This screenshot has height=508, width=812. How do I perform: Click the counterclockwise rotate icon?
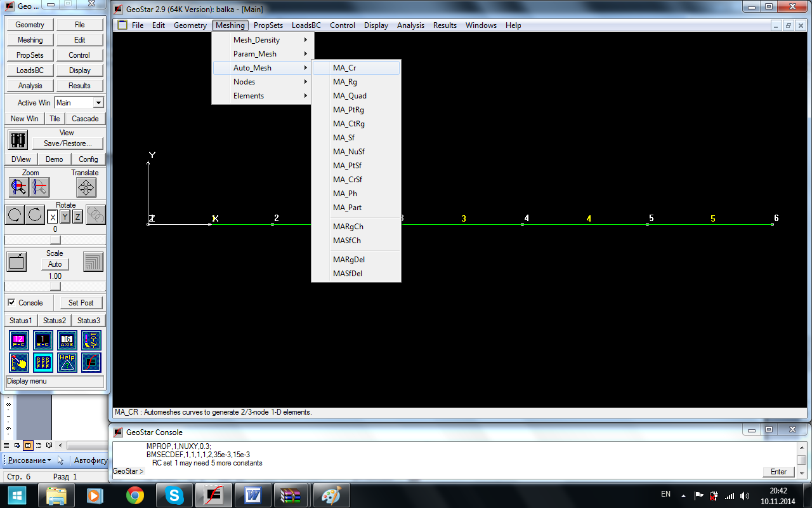[x=15, y=215]
